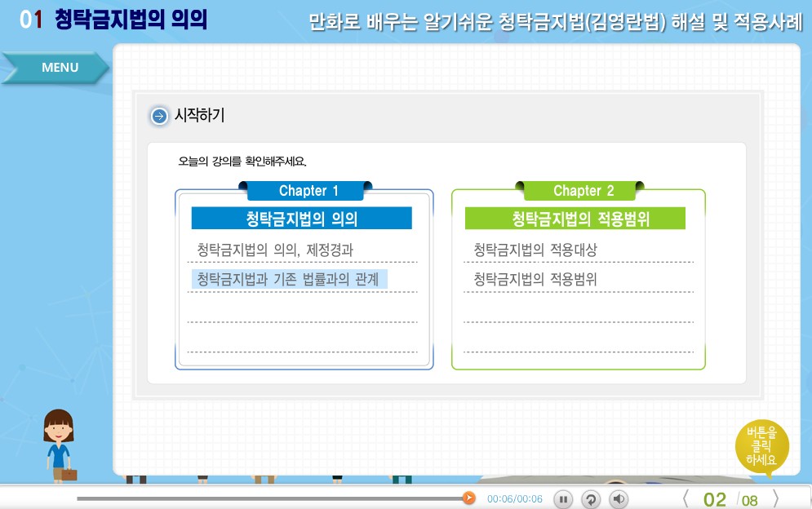The image size is (812, 509).
Task: Select the Chapter 2 tab label
Action: tap(583, 191)
